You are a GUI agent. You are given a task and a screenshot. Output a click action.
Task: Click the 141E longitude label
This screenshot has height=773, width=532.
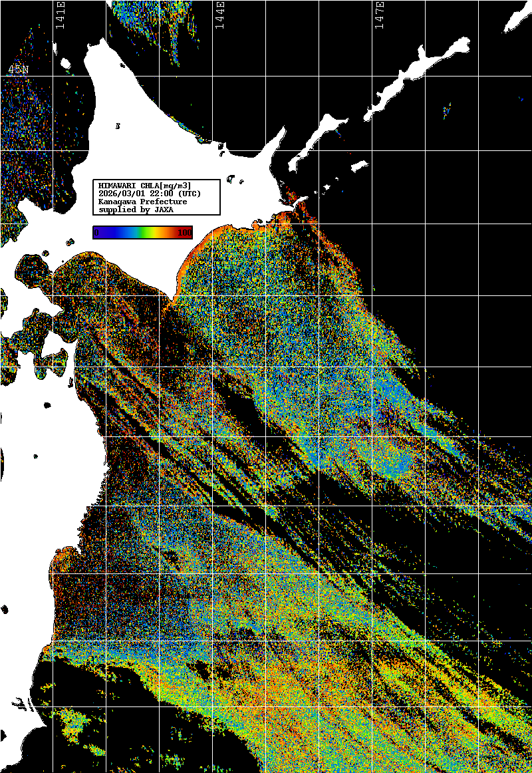(61, 16)
